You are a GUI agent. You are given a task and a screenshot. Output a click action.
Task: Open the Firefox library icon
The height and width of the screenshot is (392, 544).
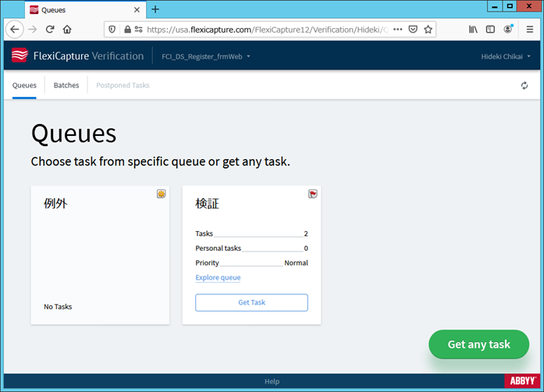473,30
